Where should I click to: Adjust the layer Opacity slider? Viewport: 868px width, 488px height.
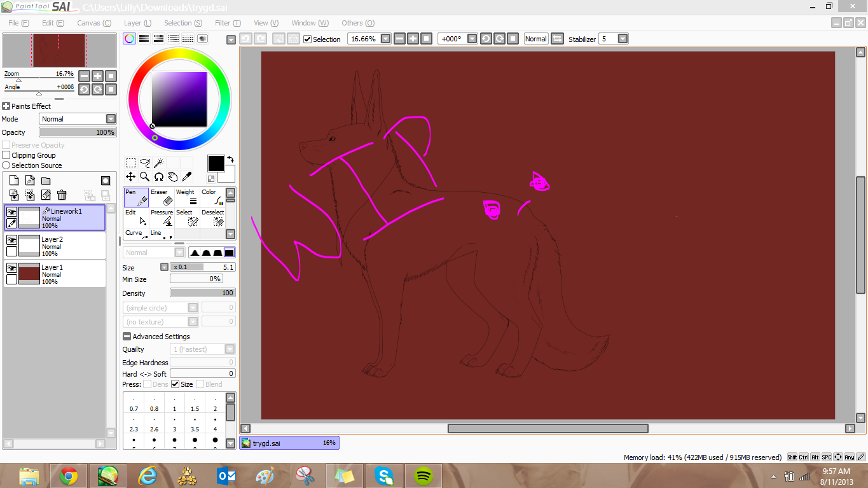78,132
